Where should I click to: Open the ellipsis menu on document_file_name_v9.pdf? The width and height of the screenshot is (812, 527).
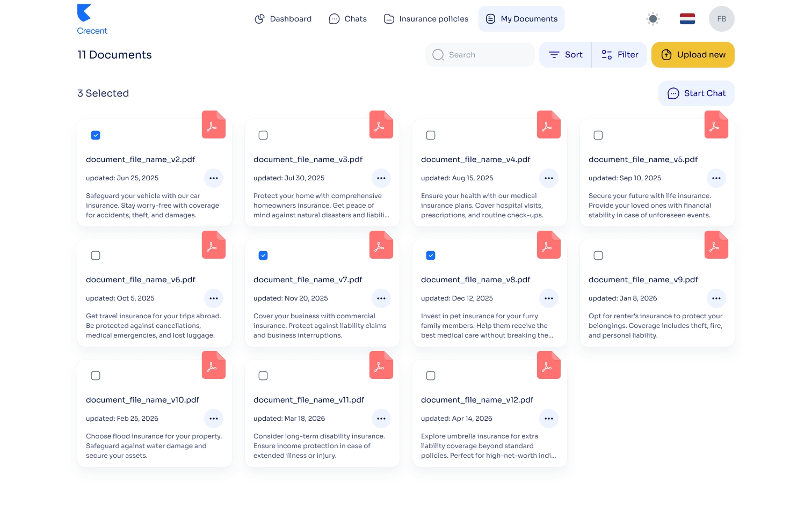(716, 298)
